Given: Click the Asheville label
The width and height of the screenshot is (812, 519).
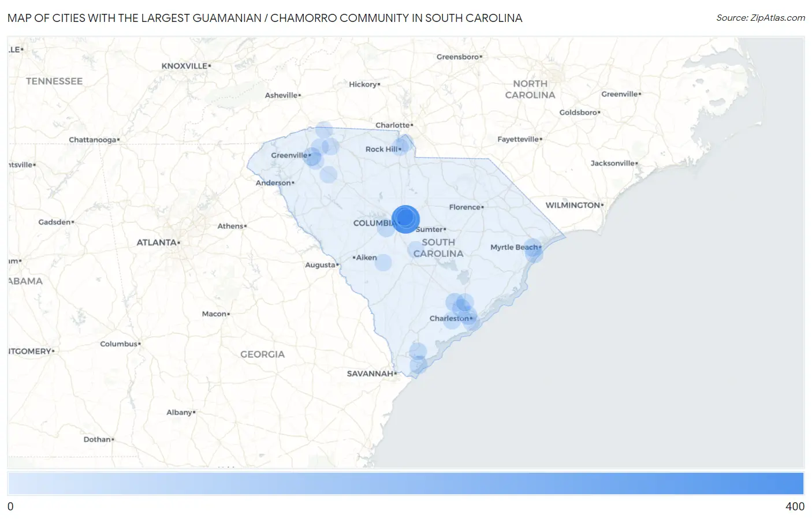Looking at the screenshot, I should pos(281,95).
